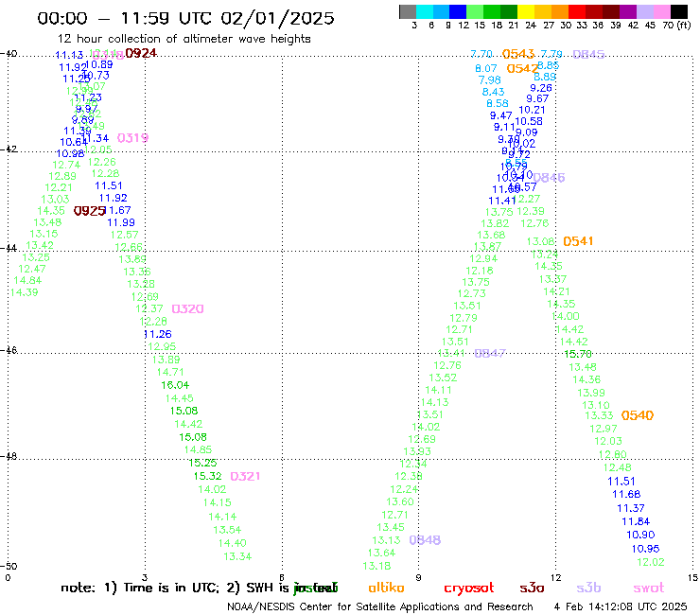Select the 'cryosat' satellite legend label
700x615 pixels.
(469, 589)
